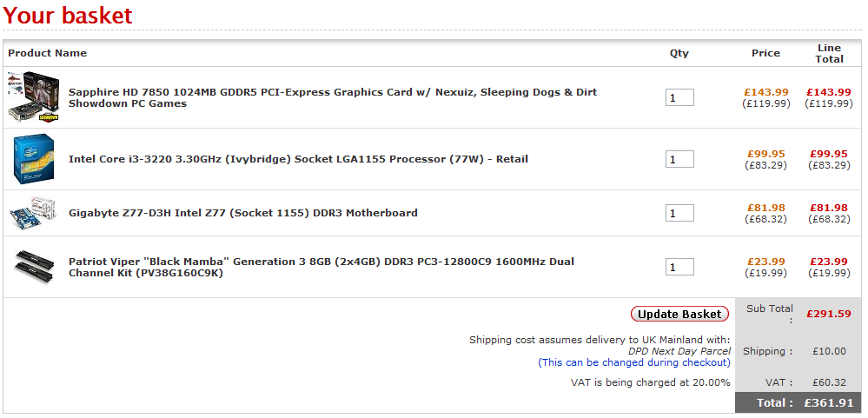
Task: Click the Gigabyte Z77-D3H motherboard thumbnail
Action: (33, 214)
